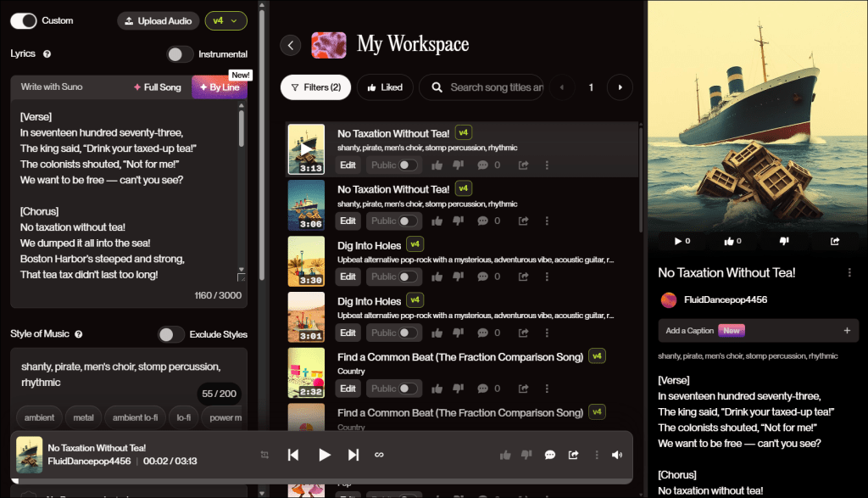Select the Full Song writing tab
The image size is (868, 498).
click(157, 87)
